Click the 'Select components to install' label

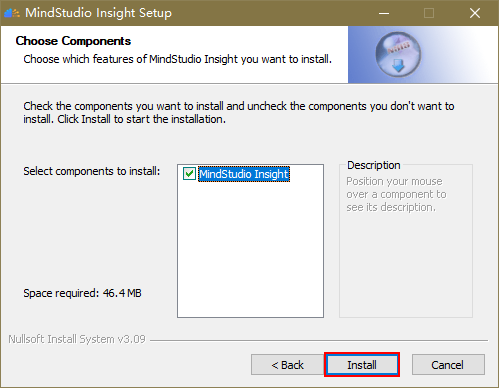point(92,171)
